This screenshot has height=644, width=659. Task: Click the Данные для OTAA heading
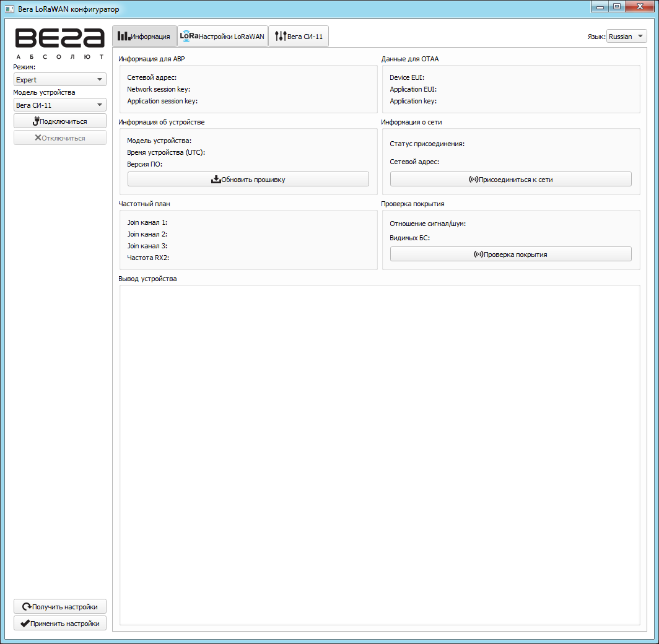pyautogui.click(x=410, y=59)
